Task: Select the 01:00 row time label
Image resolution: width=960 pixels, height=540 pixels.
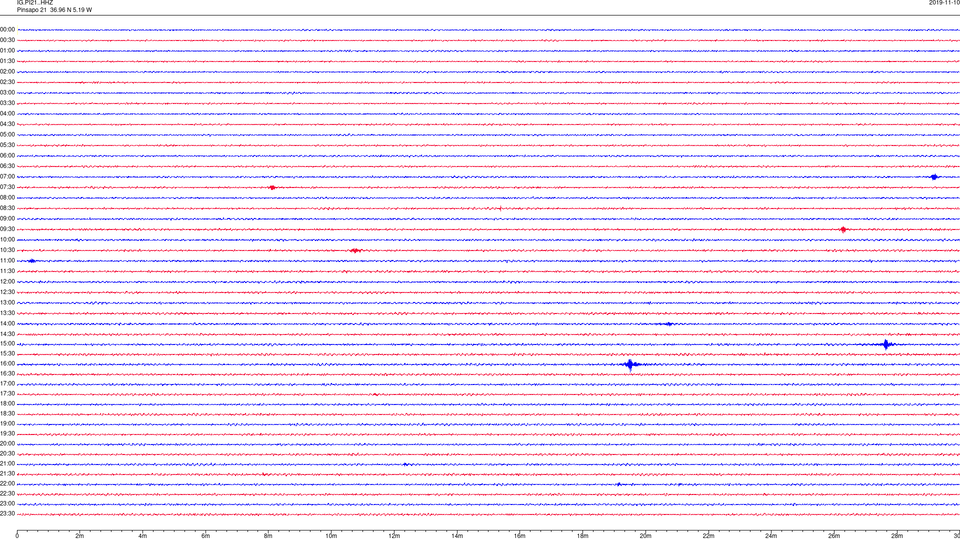Action: tap(7, 50)
